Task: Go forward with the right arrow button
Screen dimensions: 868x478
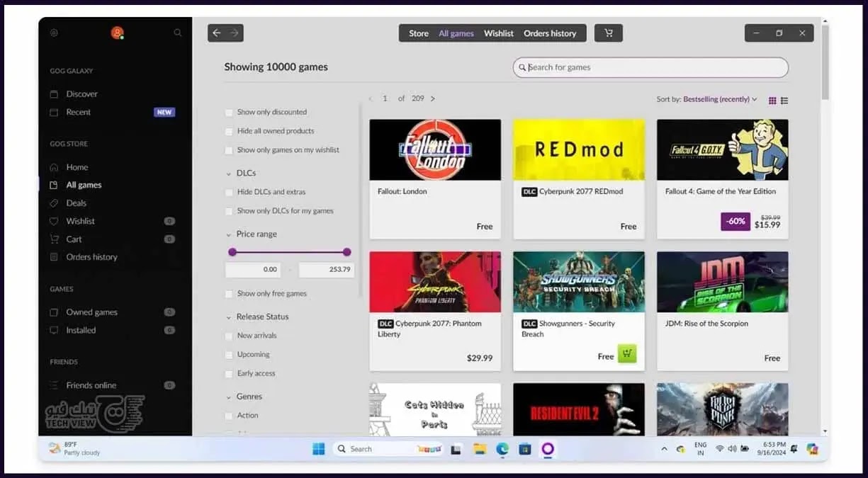Action: 235,33
